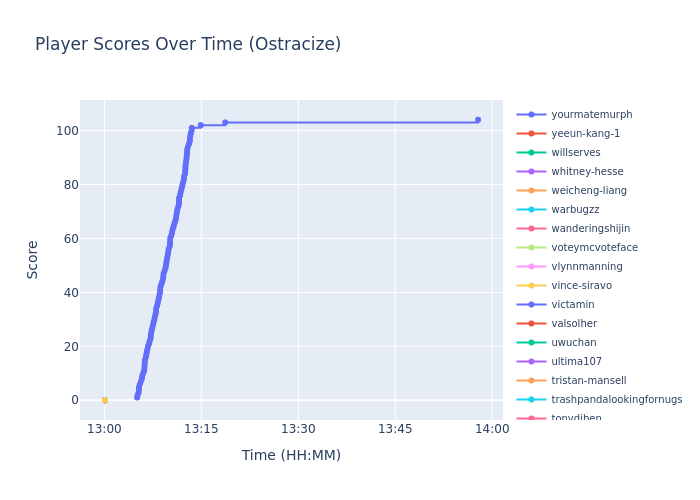Click weicheng-liang orange legend marker
The image size is (700, 500).
point(531,191)
